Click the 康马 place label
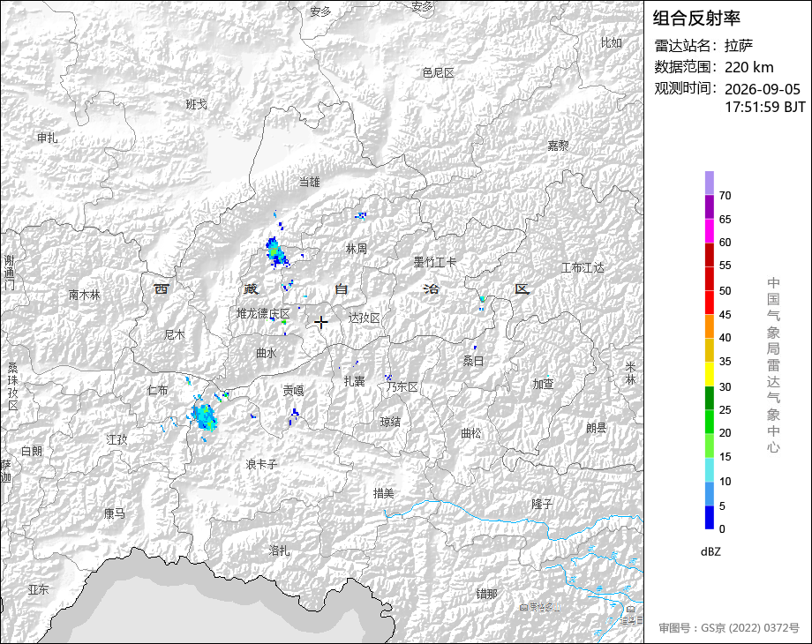The width and height of the screenshot is (812, 644). click(115, 513)
